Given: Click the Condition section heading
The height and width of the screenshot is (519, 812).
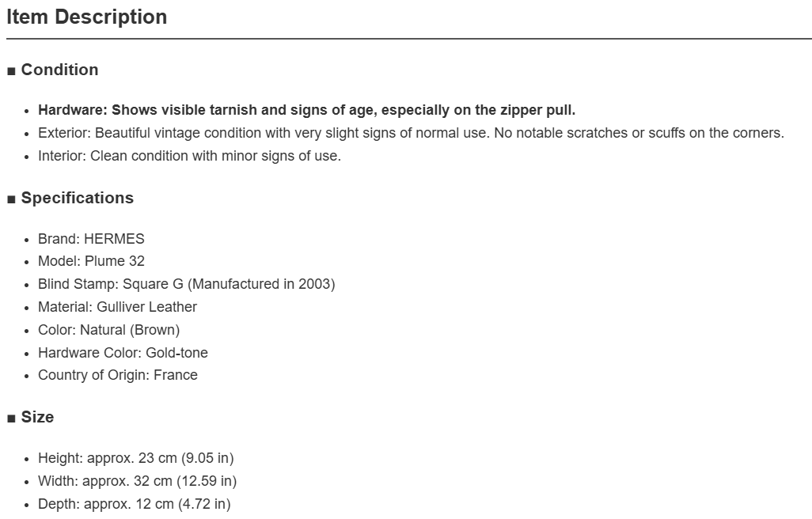Looking at the screenshot, I should (59, 70).
